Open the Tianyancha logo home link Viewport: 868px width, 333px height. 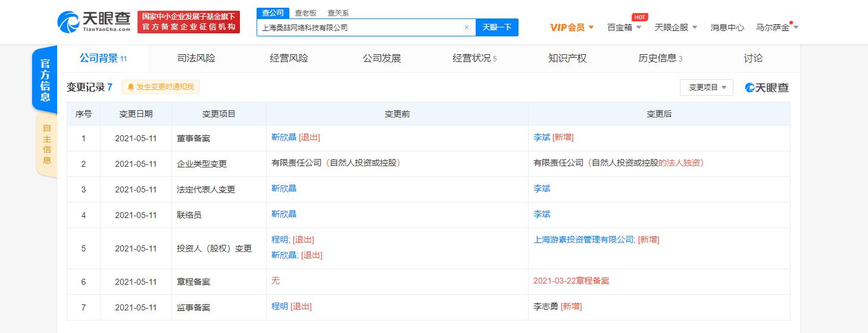(x=94, y=21)
